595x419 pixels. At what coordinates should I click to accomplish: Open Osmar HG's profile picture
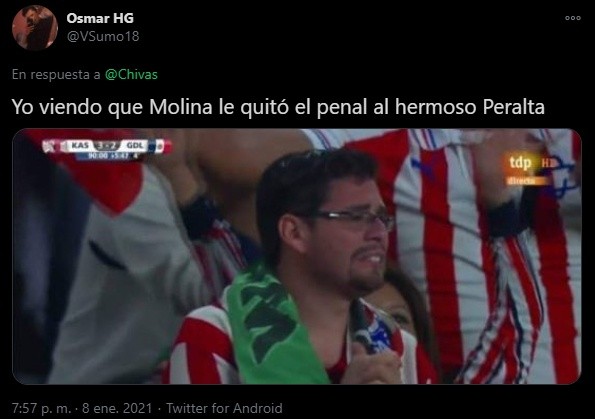(x=35, y=28)
